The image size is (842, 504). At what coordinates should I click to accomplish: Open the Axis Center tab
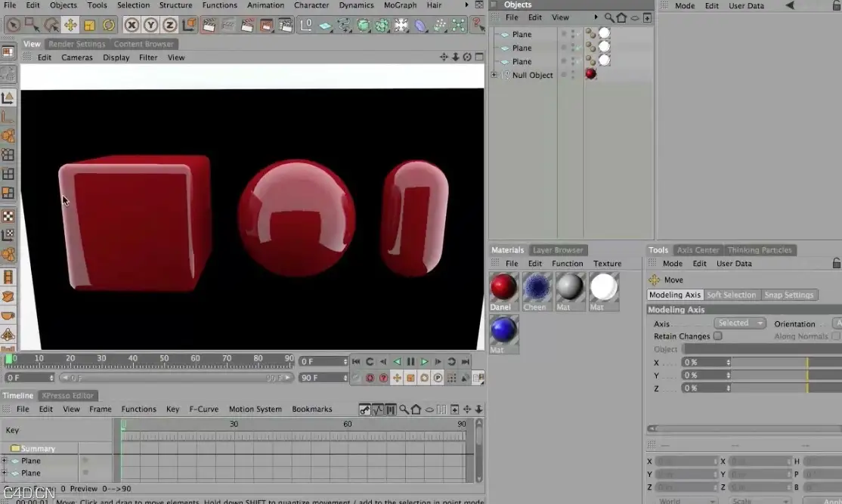tap(698, 250)
